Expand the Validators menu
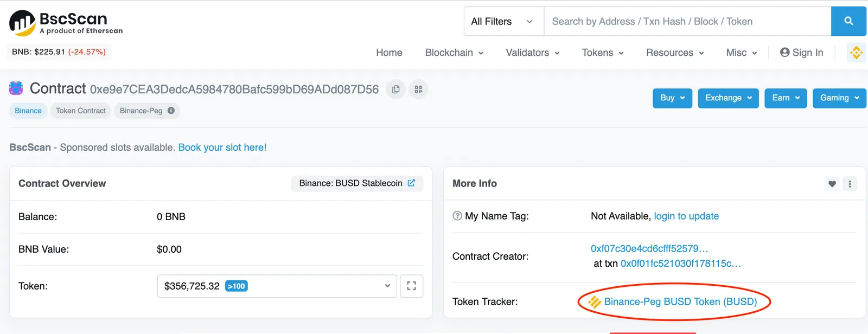Image resolution: width=868 pixels, height=334 pixels. pos(533,53)
